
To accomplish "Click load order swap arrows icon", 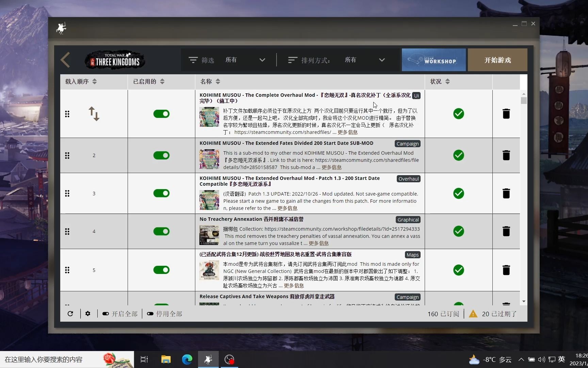I will point(94,114).
